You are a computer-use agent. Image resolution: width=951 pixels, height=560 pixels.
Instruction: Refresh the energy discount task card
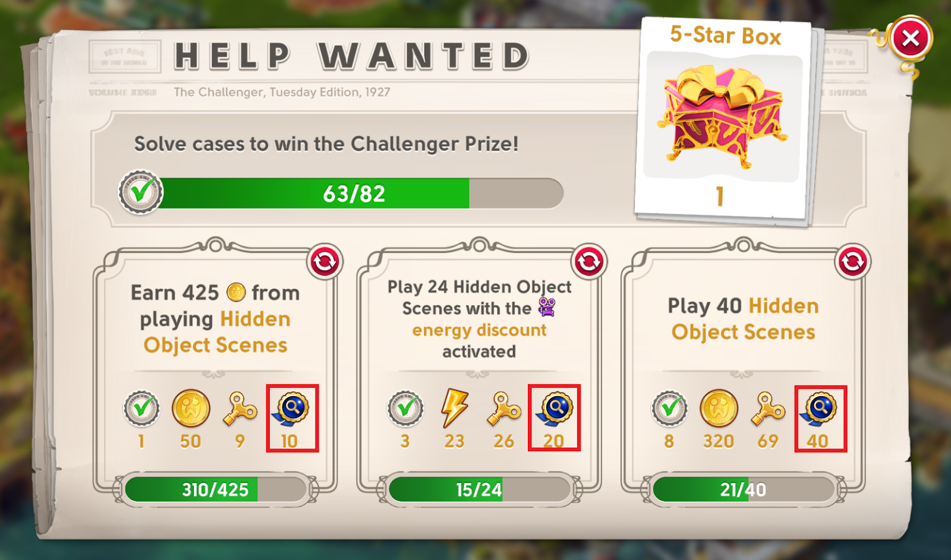[588, 261]
